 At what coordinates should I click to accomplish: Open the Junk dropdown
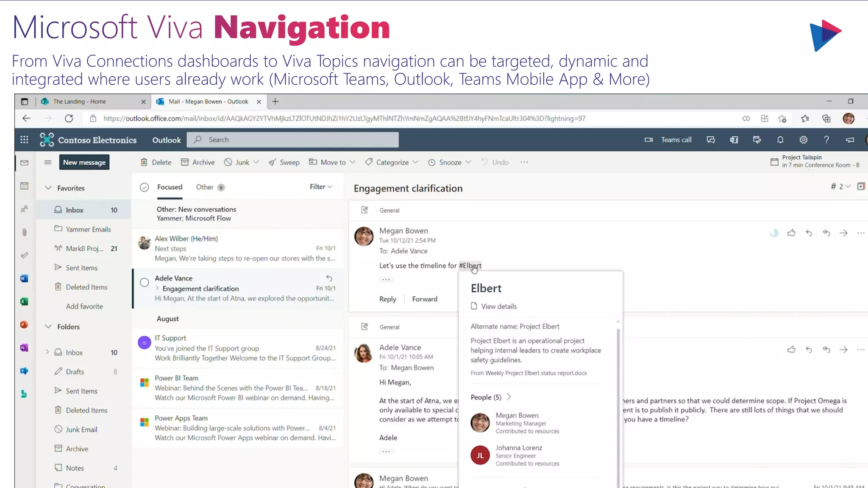(256, 162)
